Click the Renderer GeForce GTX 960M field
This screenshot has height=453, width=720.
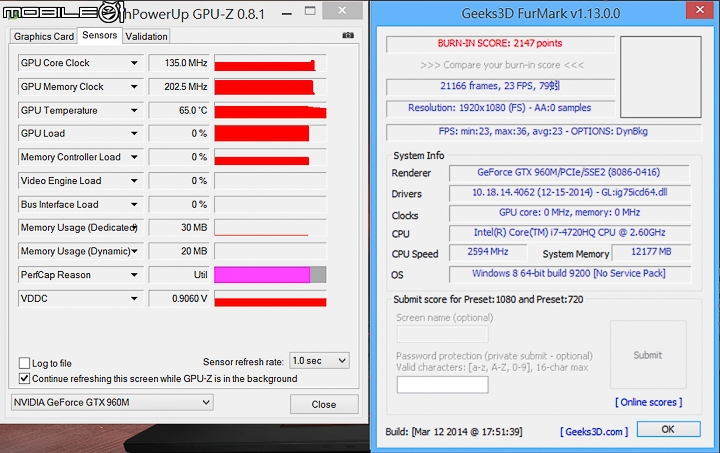point(569,173)
